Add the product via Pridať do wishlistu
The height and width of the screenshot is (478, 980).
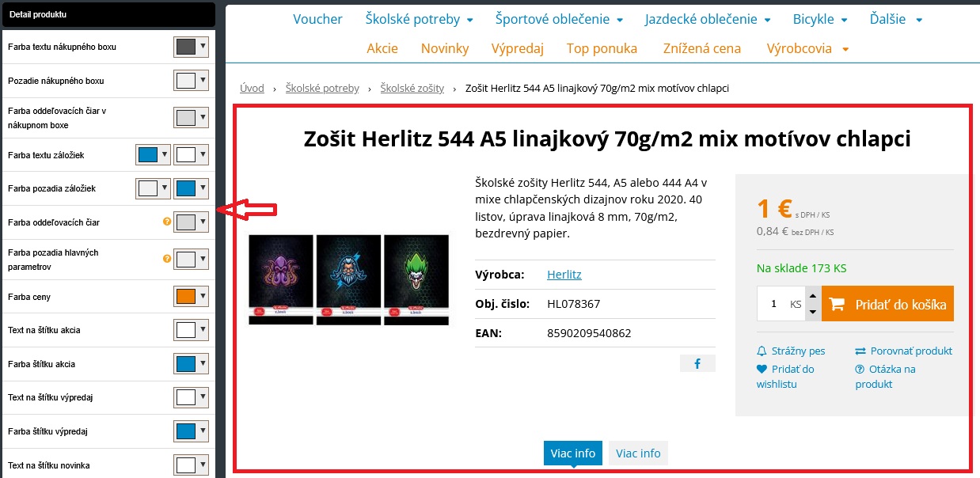point(785,377)
